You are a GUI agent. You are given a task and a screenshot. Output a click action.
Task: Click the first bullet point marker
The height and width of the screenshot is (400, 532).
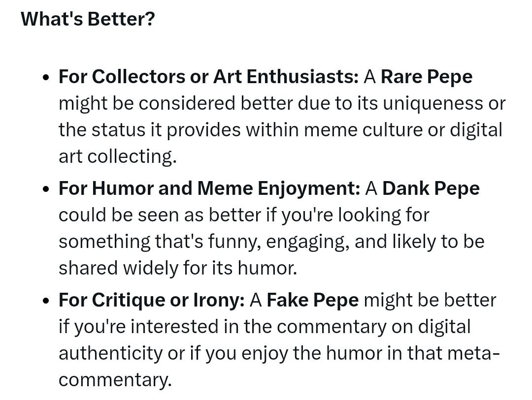[46, 78]
